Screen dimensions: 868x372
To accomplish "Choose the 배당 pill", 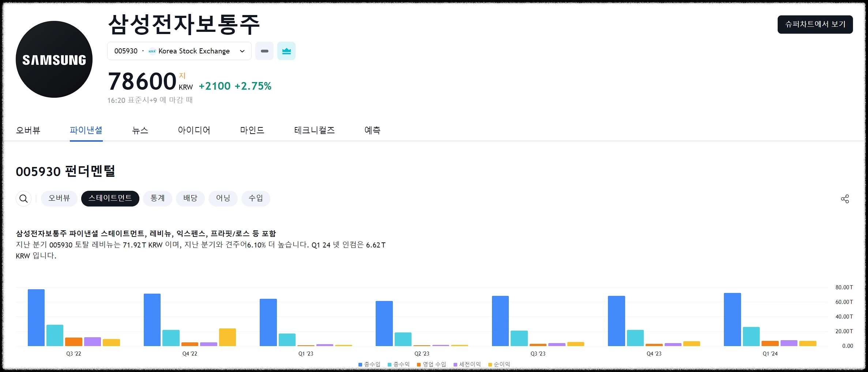I will pyautogui.click(x=190, y=198).
